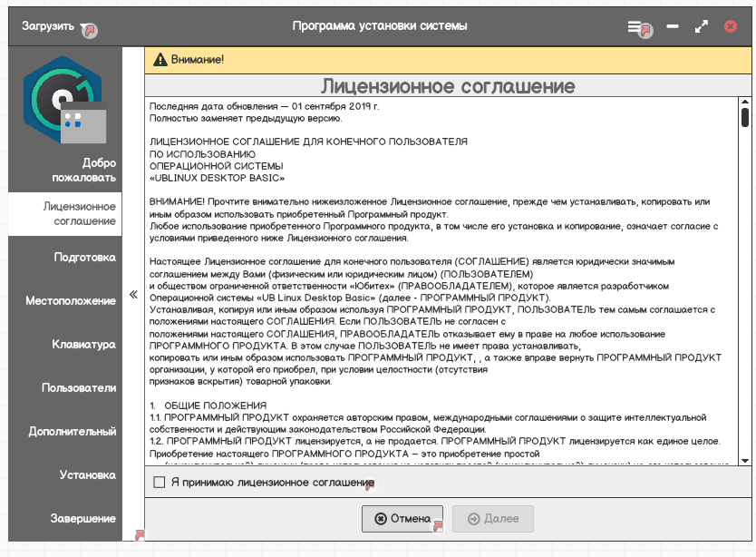
Task: Click the scrollbar down arrow
Action: tap(745, 461)
